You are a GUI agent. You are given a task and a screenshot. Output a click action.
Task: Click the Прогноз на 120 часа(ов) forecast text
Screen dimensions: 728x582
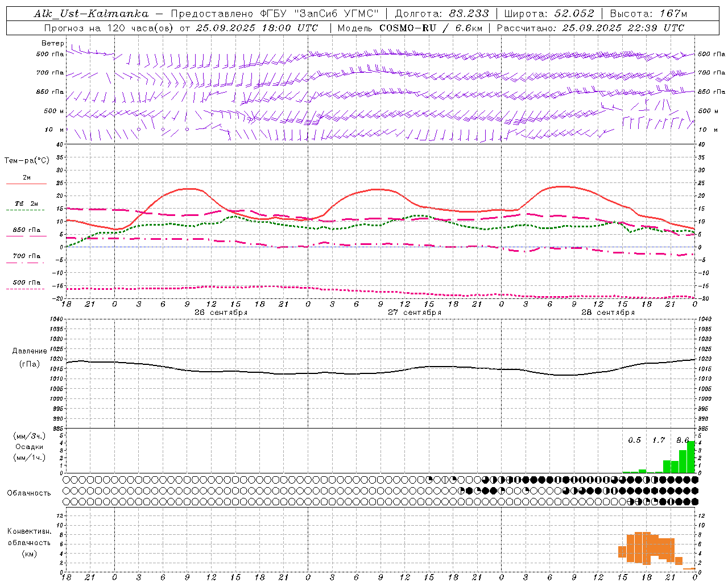click(x=108, y=28)
